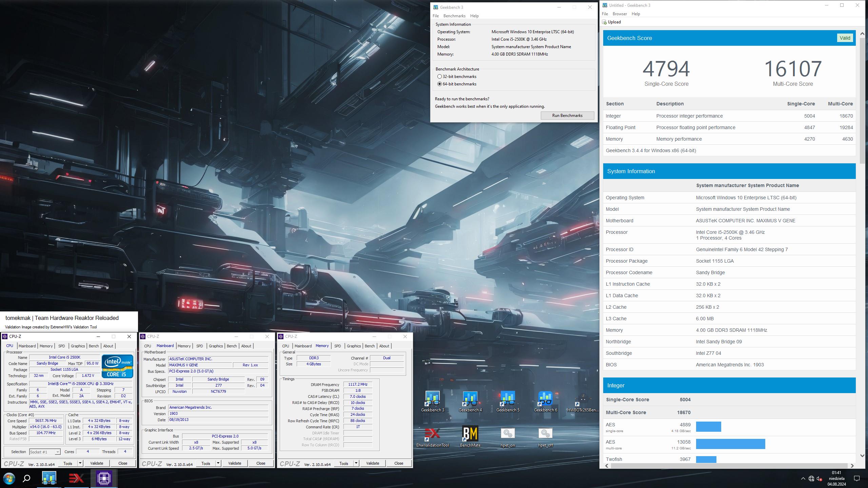868x488 pixels.
Task: Click Run Benchmarks button
Action: pyautogui.click(x=567, y=116)
